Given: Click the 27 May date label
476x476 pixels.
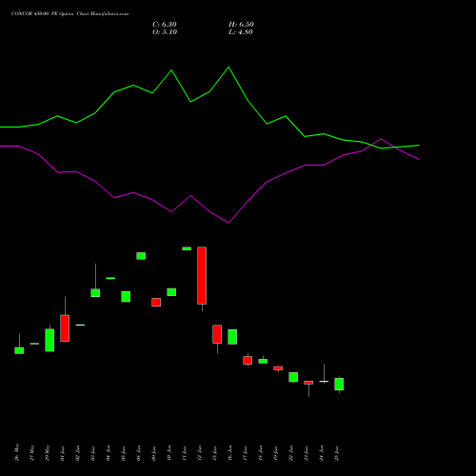Looking at the screenshot, I should [x=32, y=452].
